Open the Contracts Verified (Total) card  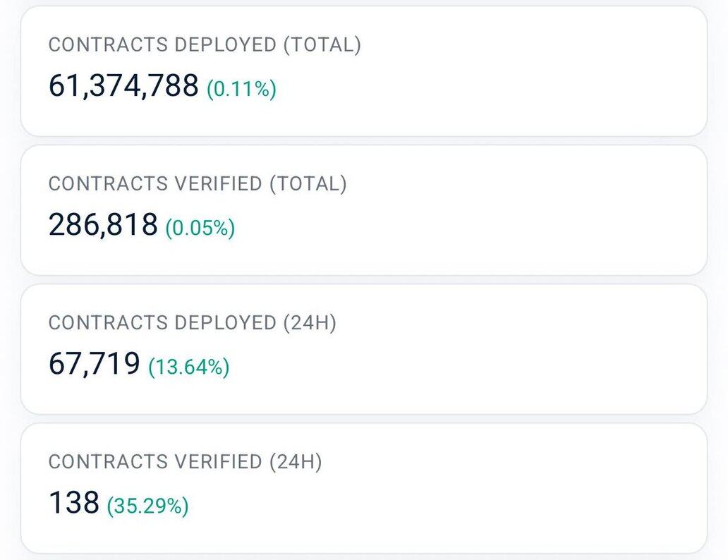coord(494,209)
